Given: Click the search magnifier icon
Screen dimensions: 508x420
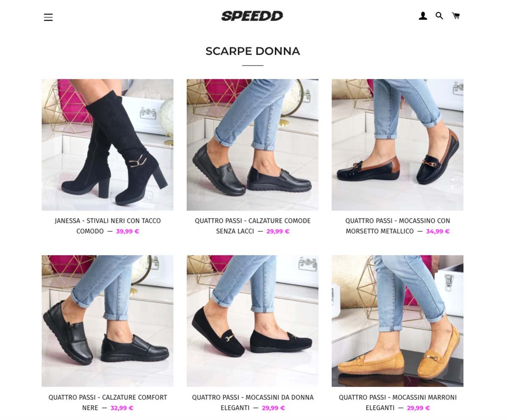Looking at the screenshot, I should click(439, 16).
